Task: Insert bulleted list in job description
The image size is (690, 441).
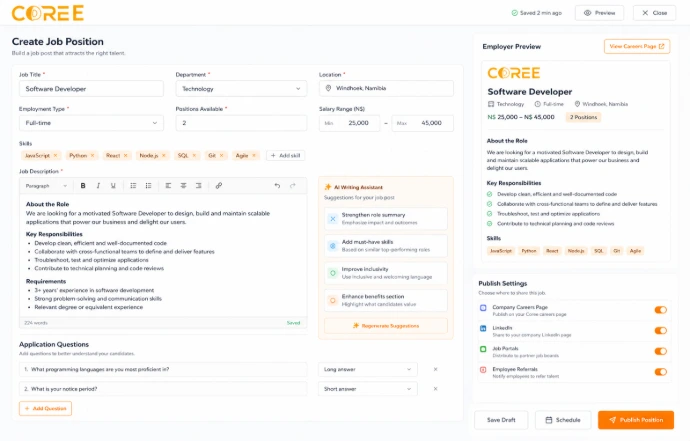Action: (133, 186)
